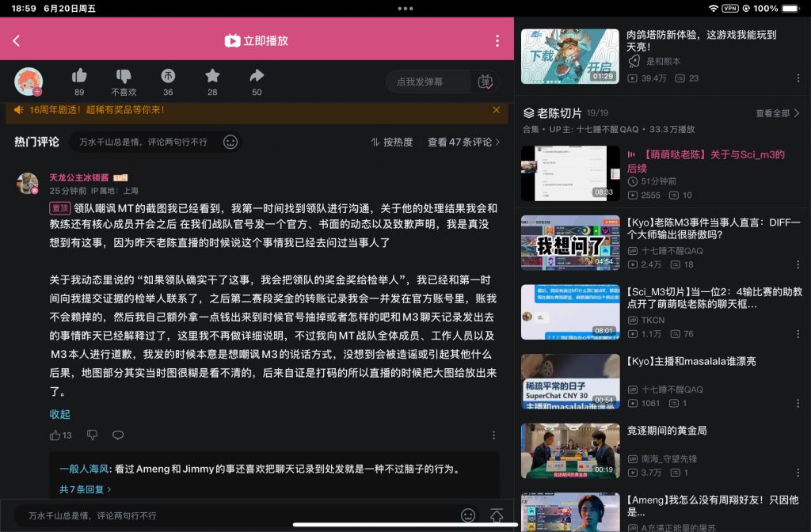Screen dimensions: 811x532
Task: Collapse the pinned comment via 收起
Action: point(59,414)
